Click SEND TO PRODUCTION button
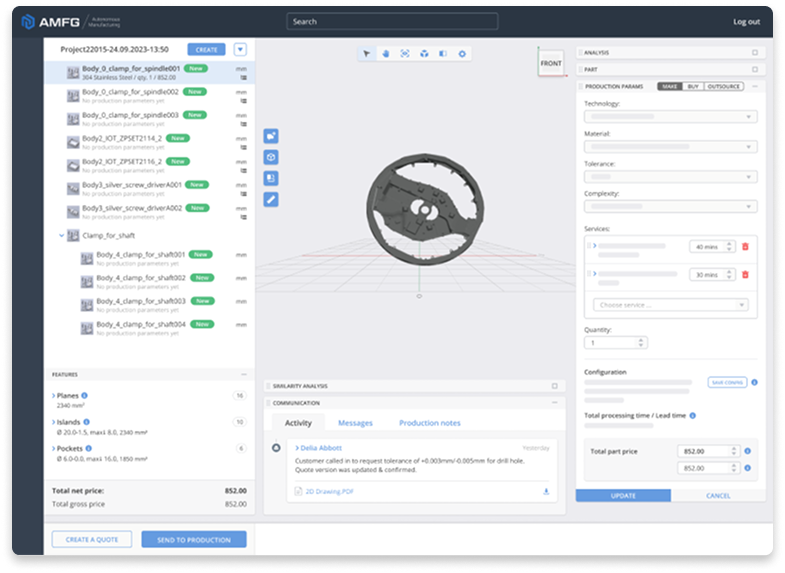Image resolution: width=785 pixels, height=573 pixels. 194,539
